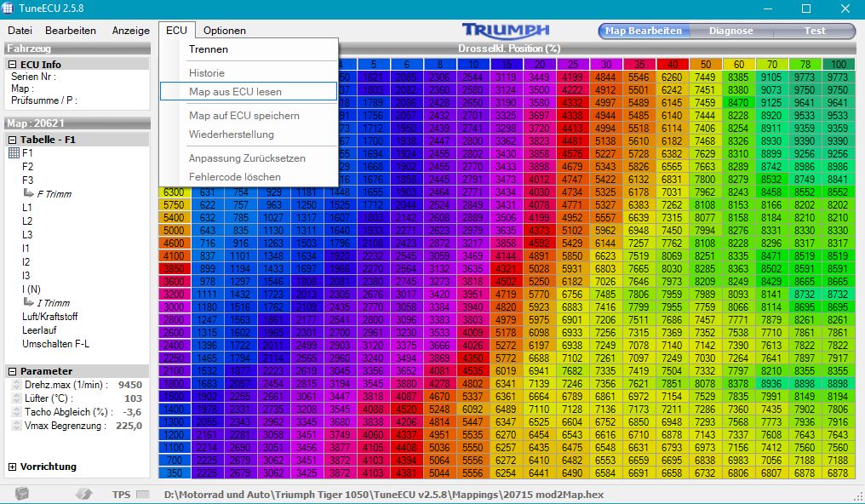Switch to Diagnose mode
Viewport: 865px width, 504px height.
point(730,31)
